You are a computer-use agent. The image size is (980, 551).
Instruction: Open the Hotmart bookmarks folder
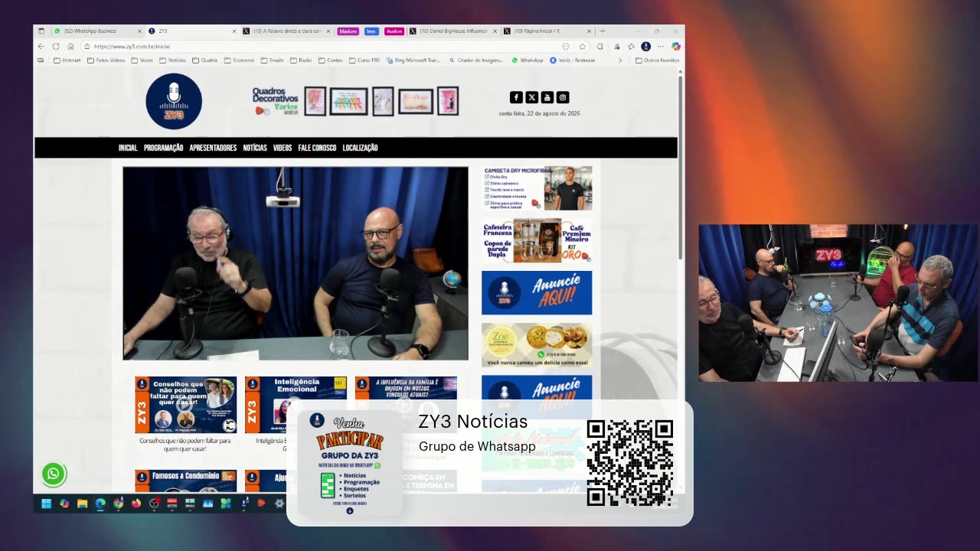pos(67,60)
